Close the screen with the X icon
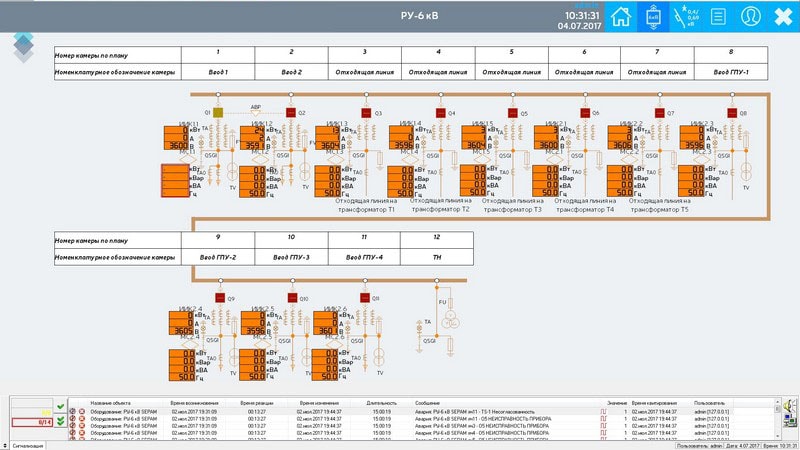Screen dimensions: 800x450 pos(783,16)
